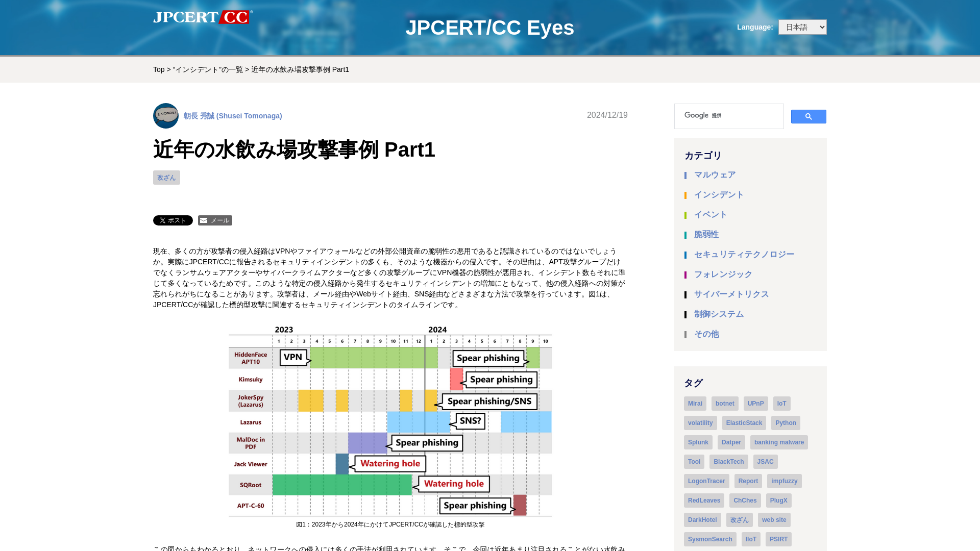Click the article date 2024/12/19
This screenshot has width=980, height=551.
click(607, 115)
